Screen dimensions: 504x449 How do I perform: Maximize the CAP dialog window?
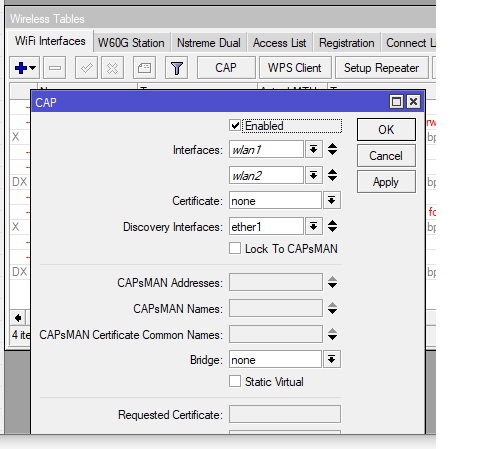[x=396, y=101]
